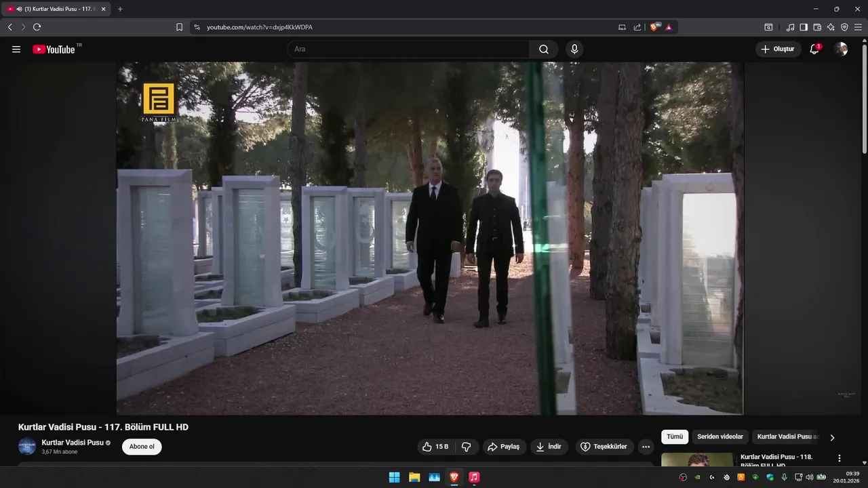Image resolution: width=868 pixels, height=488 pixels.
Task: Close the Kurtlar Vadisi Pusu tab
Action: pyautogui.click(x=103, y=9)
